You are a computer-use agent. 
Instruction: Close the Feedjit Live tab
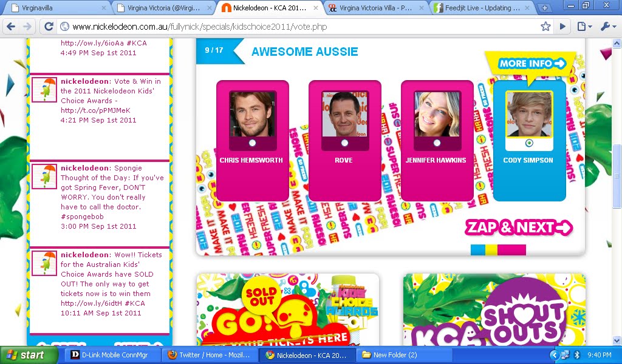pyautogui.click(x=527, y=7)
